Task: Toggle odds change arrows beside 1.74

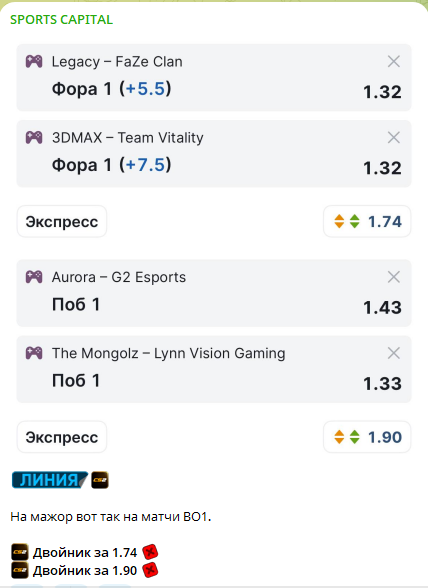Action: click(347, 222)
